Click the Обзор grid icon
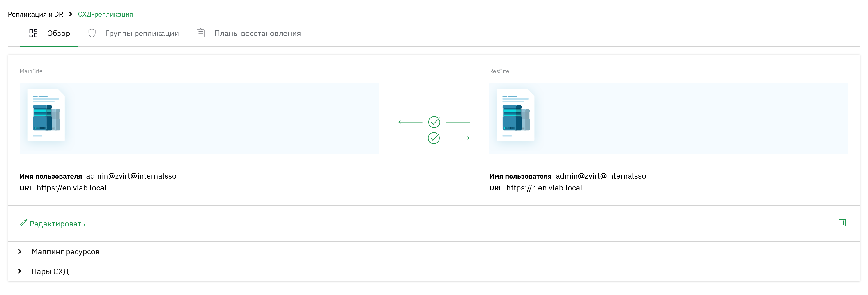868x295 pixels. [x=33, y=33]
